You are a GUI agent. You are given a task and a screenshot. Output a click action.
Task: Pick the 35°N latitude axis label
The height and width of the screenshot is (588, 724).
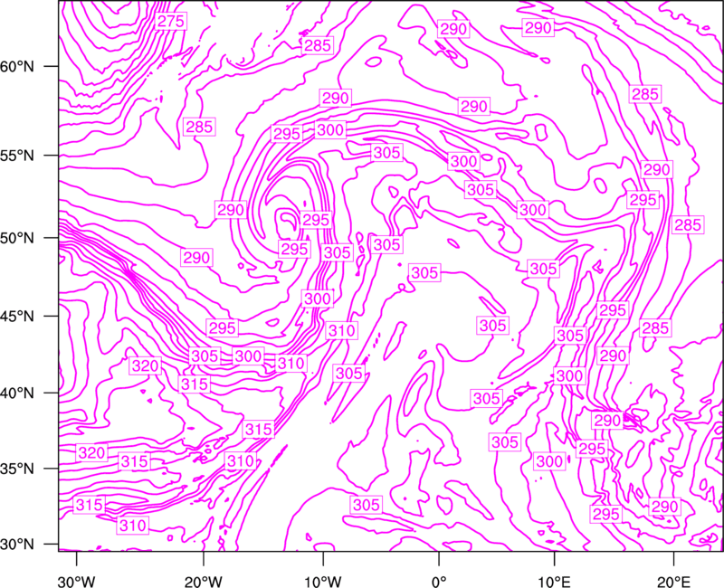pyautogui.click(x=16, y=469)
